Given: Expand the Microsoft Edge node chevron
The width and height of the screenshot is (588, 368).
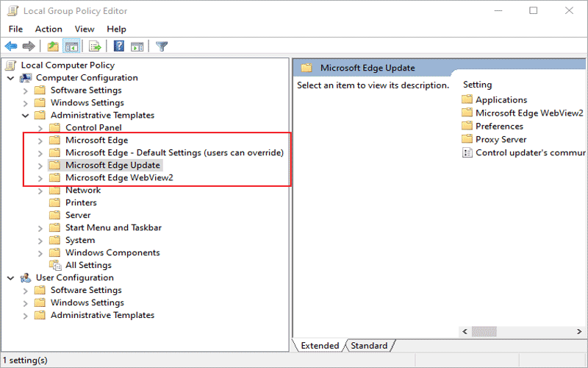Looking at the screenshot, I should (40, 141).
